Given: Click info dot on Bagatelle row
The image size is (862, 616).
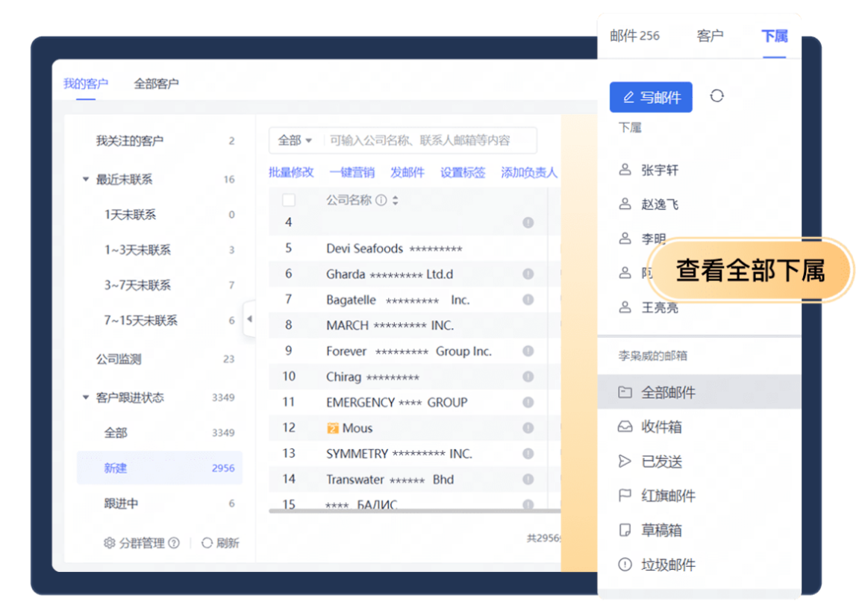Looking at the screenshot, I should click(x=528, y=300).
